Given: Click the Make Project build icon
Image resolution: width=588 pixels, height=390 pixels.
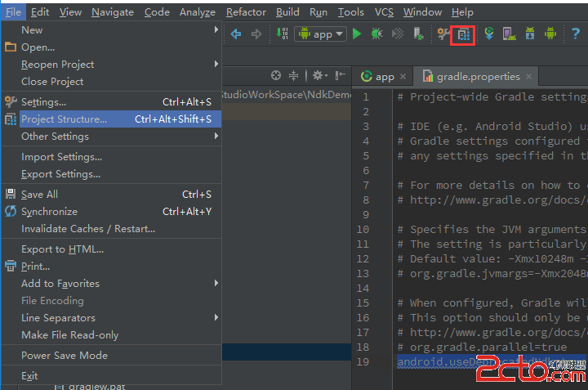Looking at the screenshot, I should 282,34.
